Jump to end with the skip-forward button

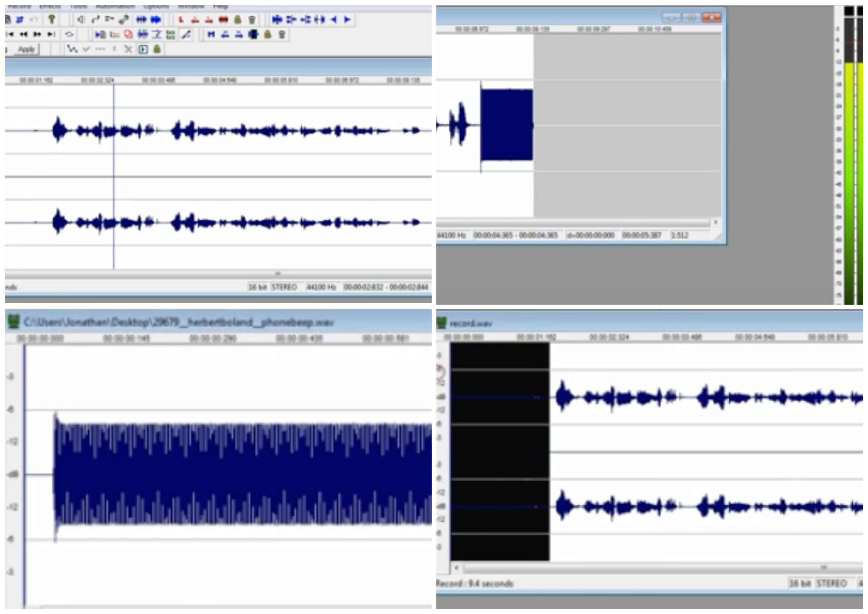51,34
